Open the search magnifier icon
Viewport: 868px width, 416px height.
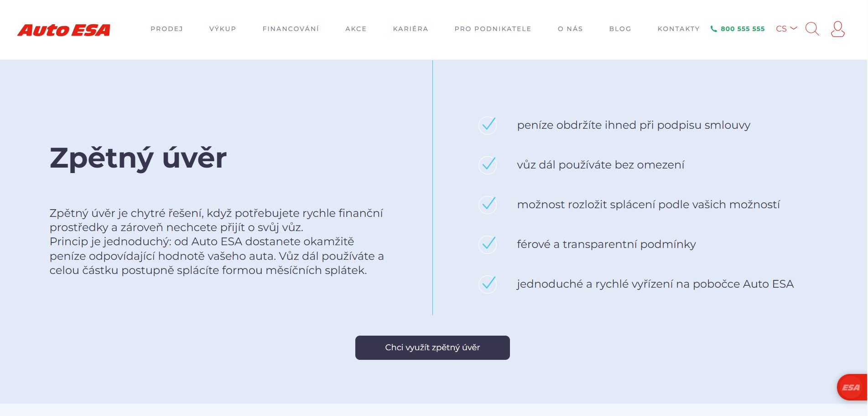812,29
